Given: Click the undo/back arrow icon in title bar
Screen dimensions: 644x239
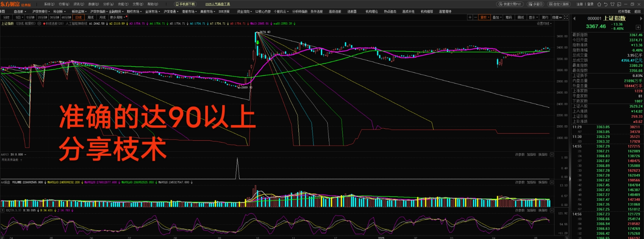Looking at the screenshot, I should (x=606, y=4).
